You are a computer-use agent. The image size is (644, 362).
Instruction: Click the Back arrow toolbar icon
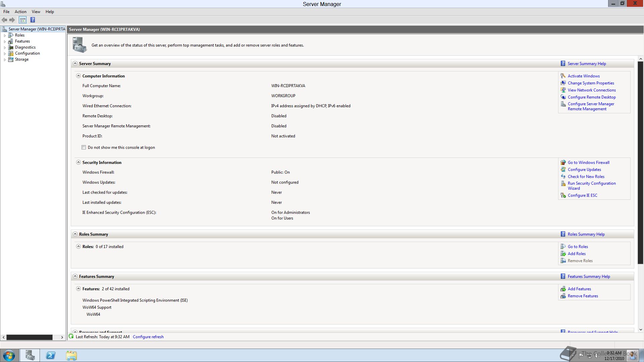tap(4, 20)
